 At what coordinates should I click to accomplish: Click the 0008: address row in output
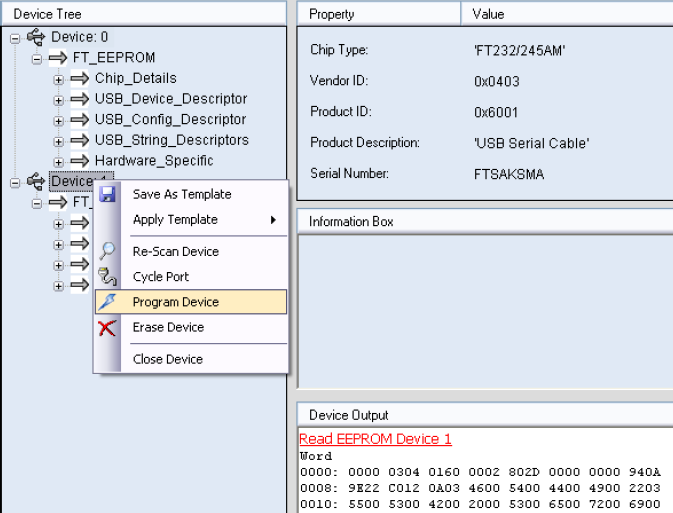pos(480,488)
